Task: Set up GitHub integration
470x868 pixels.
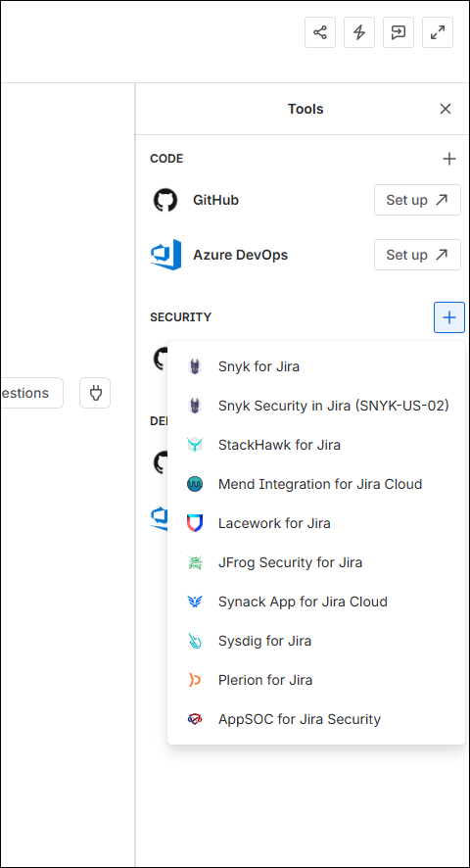Action: point(417,200)
